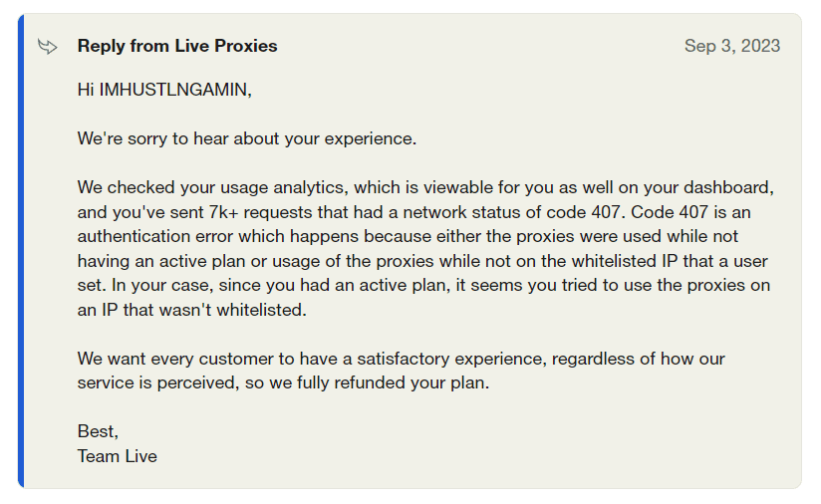This screenshot has width=821, height=504.
Task: Click the 'Team Live' signature
Action: pyautogui.click(x=118, y=456)
